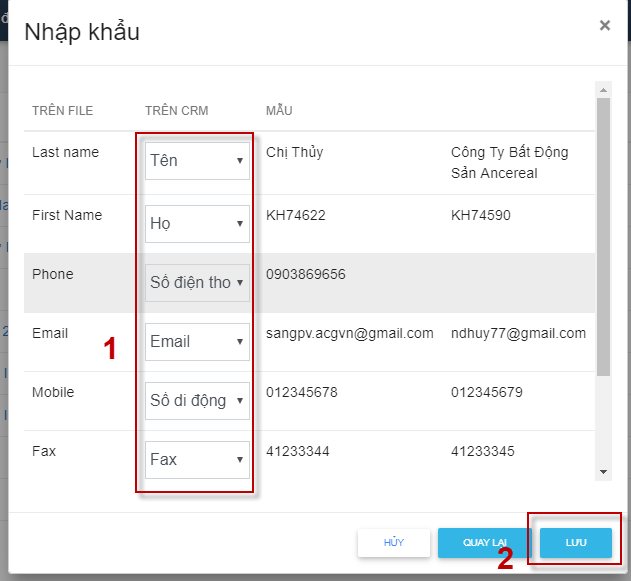The image size is (631, 581).
Task: Click the LƯU save button
Action: [576, 543]
